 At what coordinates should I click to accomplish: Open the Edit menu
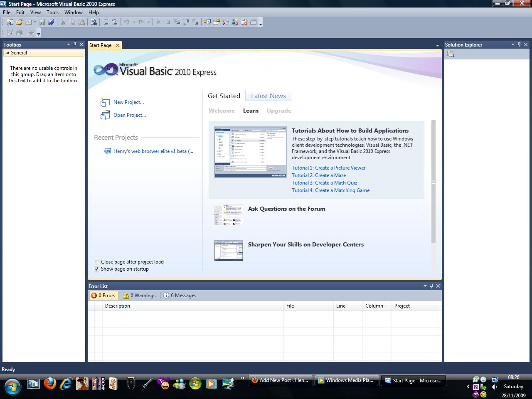[20, 12]
